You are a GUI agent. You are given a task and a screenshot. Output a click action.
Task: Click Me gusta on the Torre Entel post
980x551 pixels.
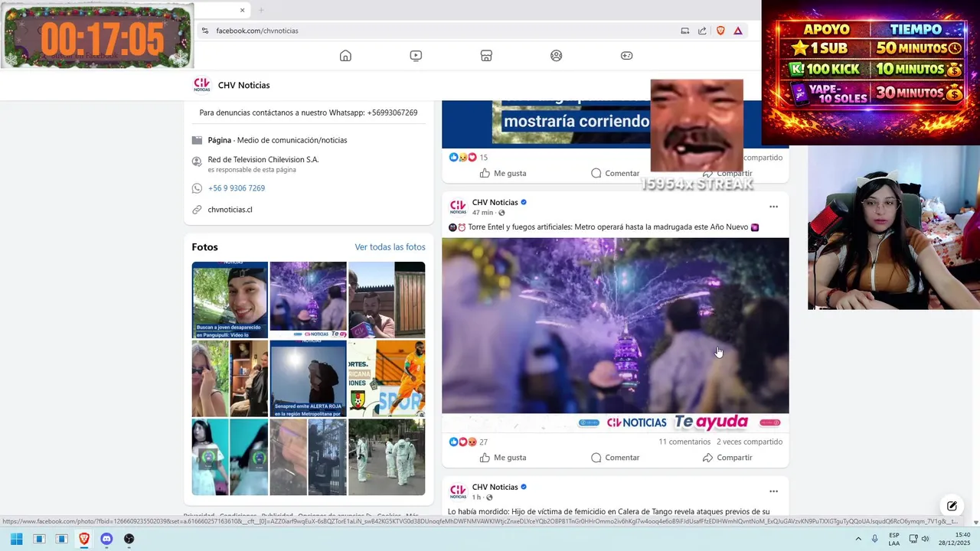503,458
